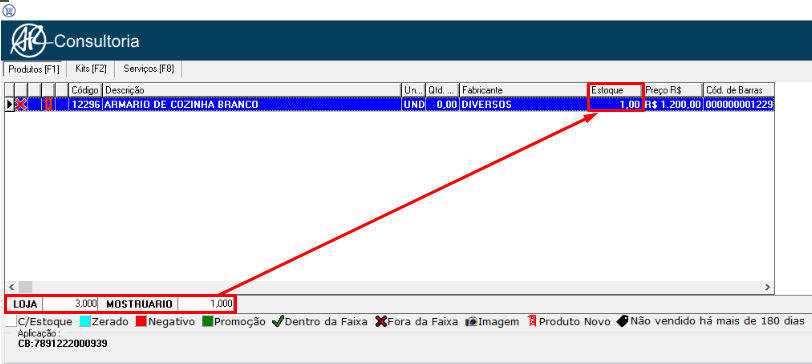This screenshot has width=812, height=364.
Task: Click the LOJA label
Action: point(25,303)
